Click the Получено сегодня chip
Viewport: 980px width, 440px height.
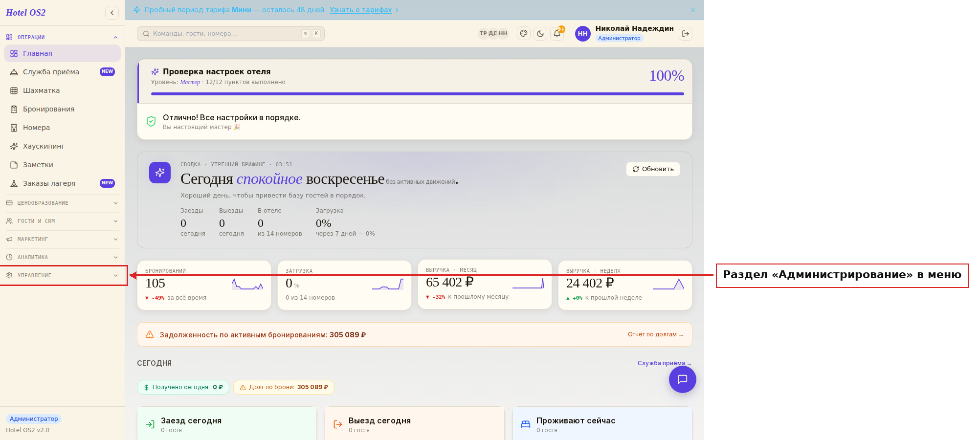pos(183,387)
